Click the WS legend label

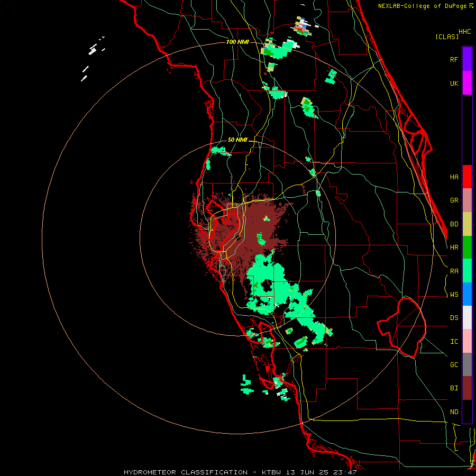click(454, 295)
